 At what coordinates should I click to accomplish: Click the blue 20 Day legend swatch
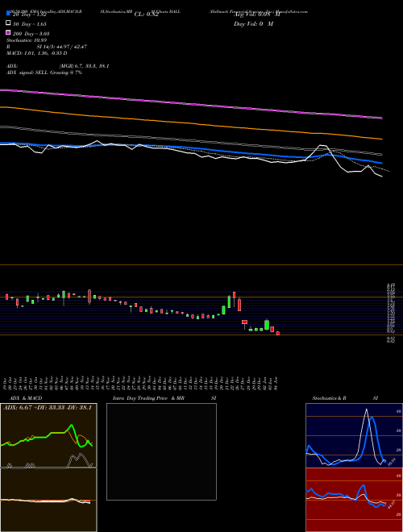[8, 14]
